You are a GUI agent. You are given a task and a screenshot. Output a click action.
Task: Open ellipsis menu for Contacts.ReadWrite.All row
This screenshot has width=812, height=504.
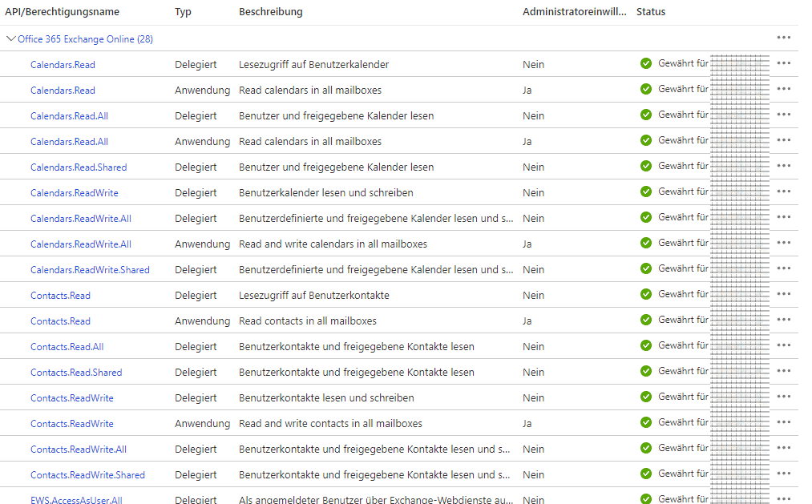pyautogui.click(x=783, y=449)
